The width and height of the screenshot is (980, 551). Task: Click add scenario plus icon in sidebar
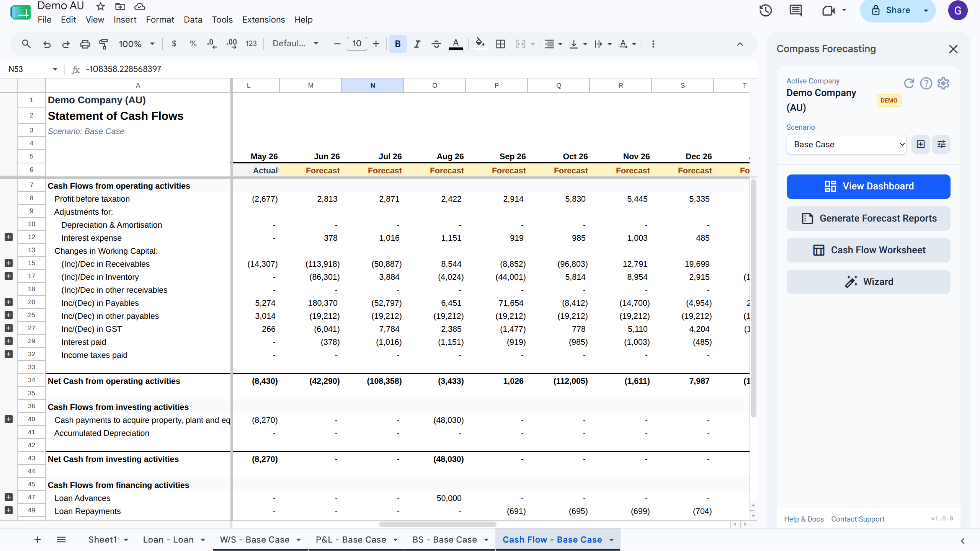click(921, 144)
